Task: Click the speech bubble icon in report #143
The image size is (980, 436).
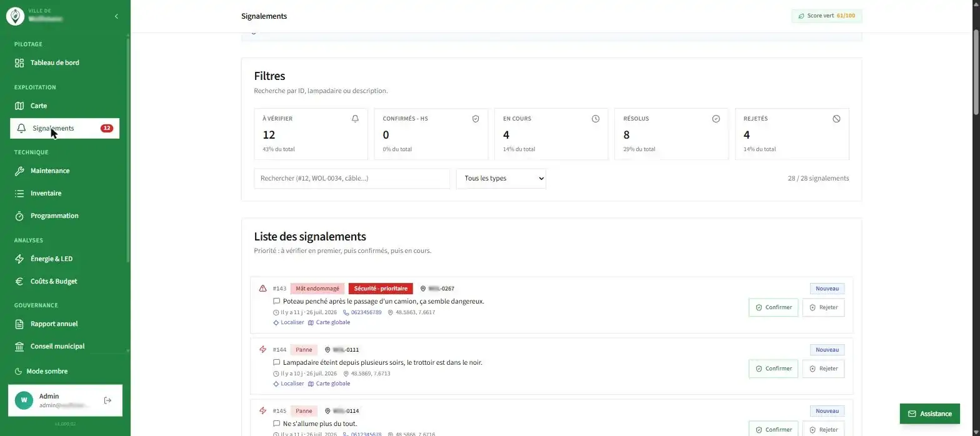Action: coord(277,301)
